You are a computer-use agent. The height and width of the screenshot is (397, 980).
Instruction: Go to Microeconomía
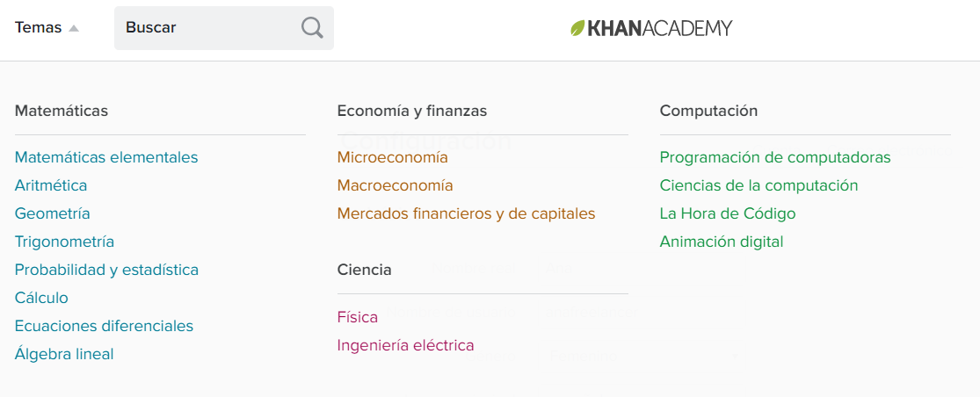click(393, 157)
